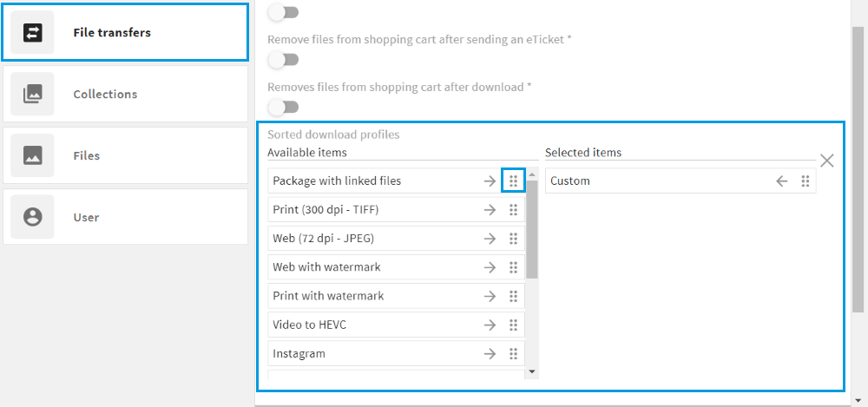
Task: Select the Video to HEVC profile
Action: 396,325
